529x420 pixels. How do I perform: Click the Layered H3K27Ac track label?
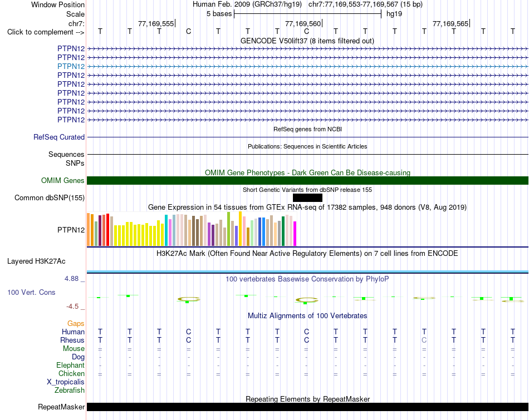[36, 261]
